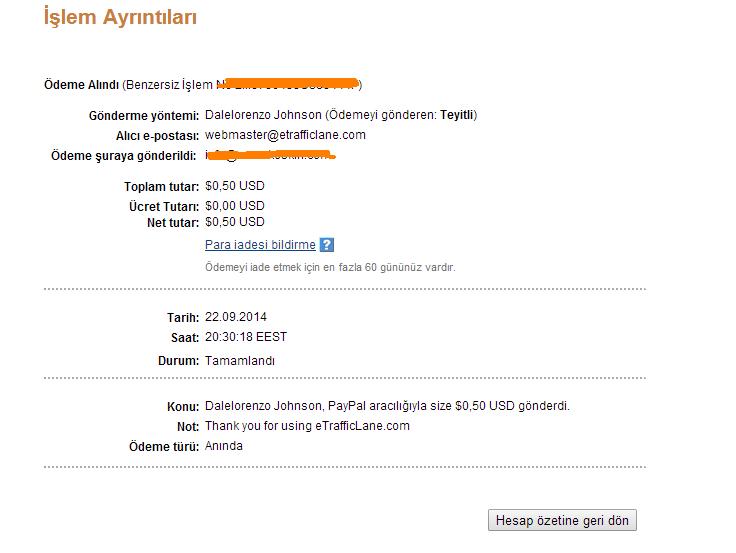Screen dimensions: 736x553
Task: Open the "Para iadesi bildirme" link
Action: (x=260, y=245)
